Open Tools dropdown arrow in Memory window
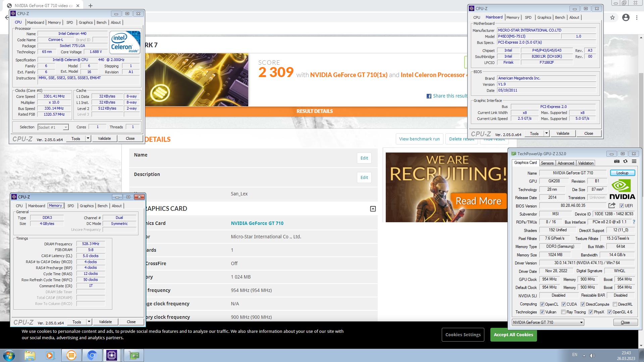The image size is (644, 362). pyautogui.click(x=89, y=322)
